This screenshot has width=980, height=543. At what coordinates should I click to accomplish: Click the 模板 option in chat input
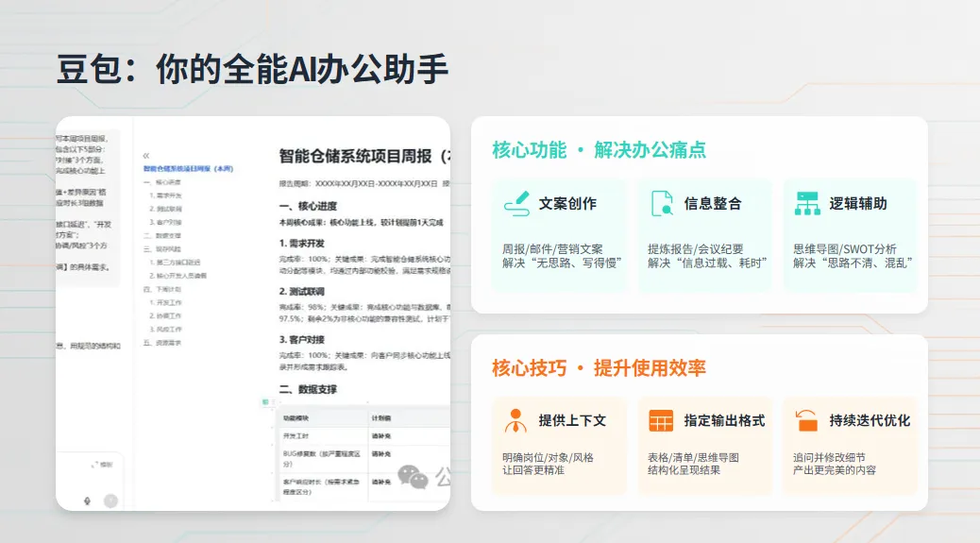(x=103, y=465)
